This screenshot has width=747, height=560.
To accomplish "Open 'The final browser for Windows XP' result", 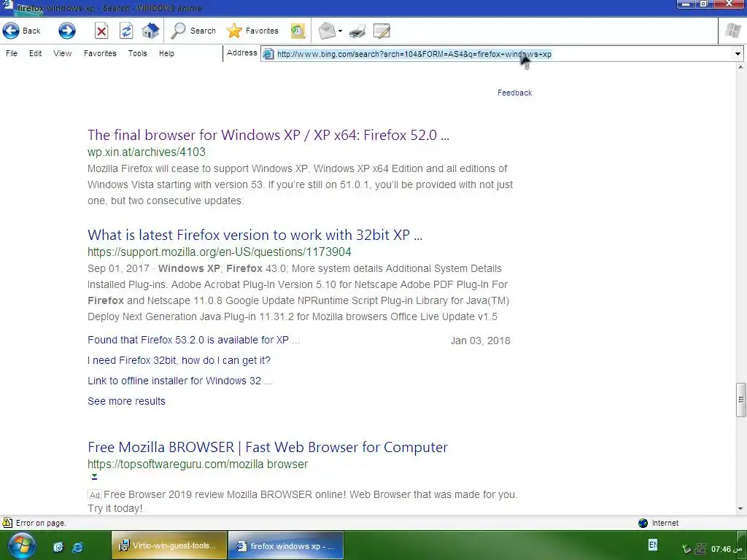I will coord(268,135).
